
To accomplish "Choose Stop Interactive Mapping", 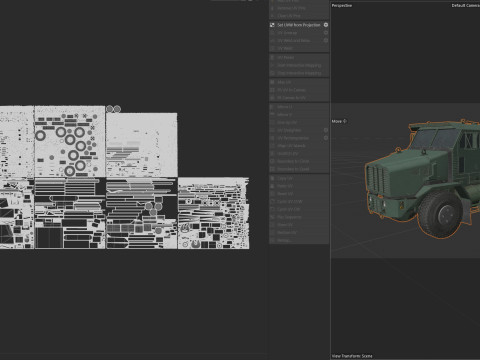I will click(299, 73).
